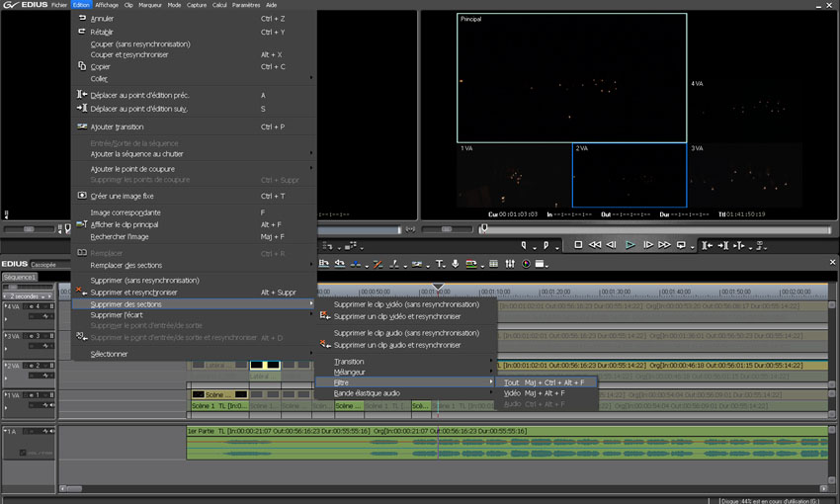Screen dimensions: 840x504
Task: Click the Play button in player controls
Action: tap(630, 245)
